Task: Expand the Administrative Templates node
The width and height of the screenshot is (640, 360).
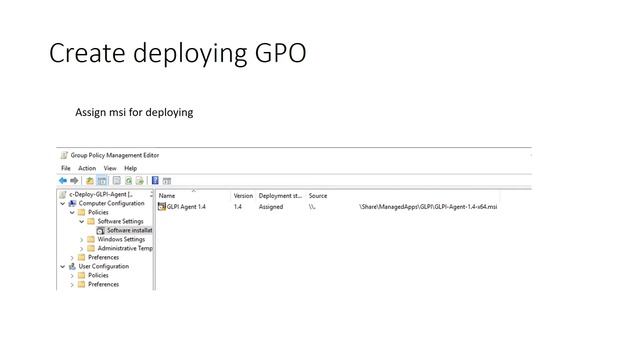Action: (x=81, y=249)
